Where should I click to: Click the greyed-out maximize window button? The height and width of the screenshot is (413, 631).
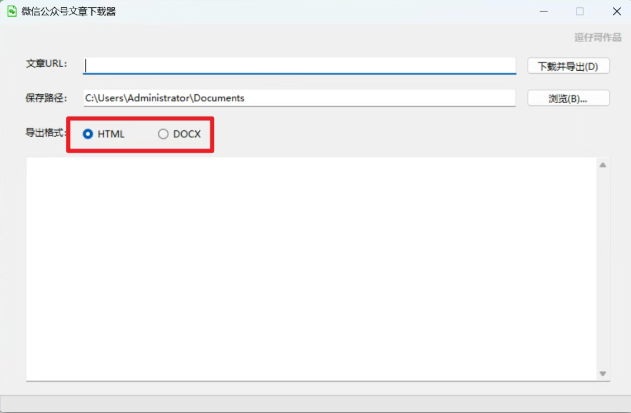coord(579,11)
